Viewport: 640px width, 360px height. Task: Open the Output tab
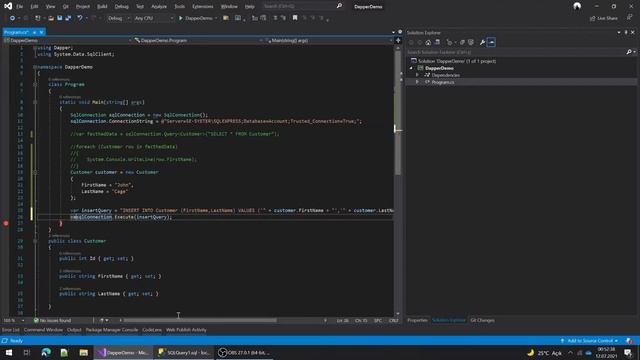pos(74,330)
